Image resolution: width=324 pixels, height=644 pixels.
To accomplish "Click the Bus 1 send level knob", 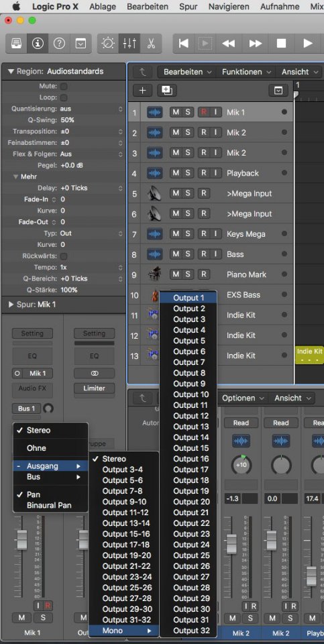I will pyautogui.click(x=48, y=409).
